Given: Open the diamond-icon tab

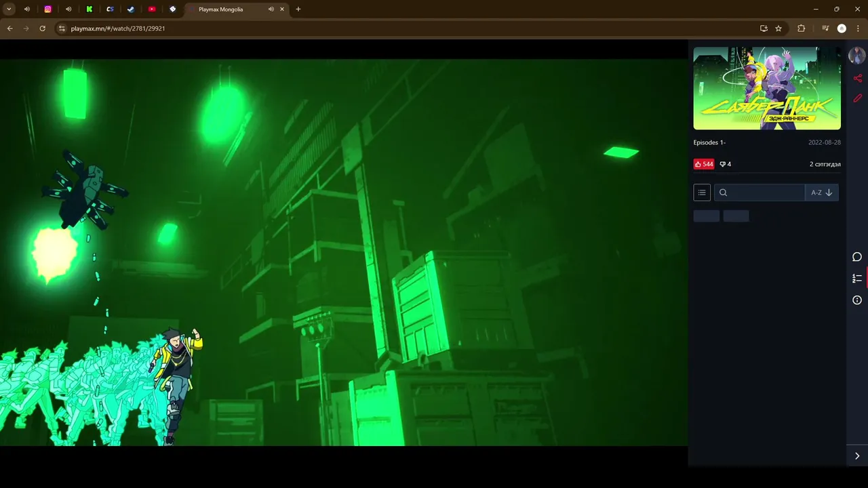Looking at the screenshot, I should point(173,9).
